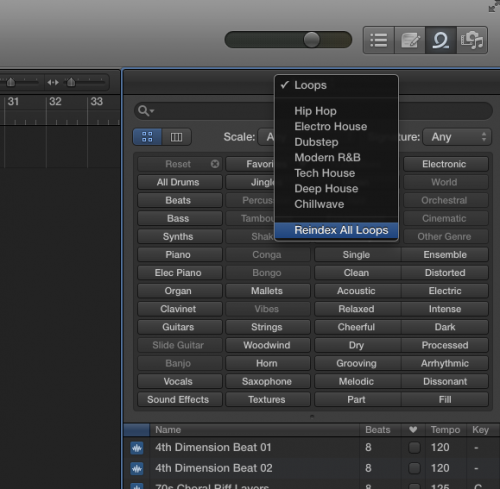The image size is (500, 489).
Task: Switch to column view icon
Action: coord(176,137)
